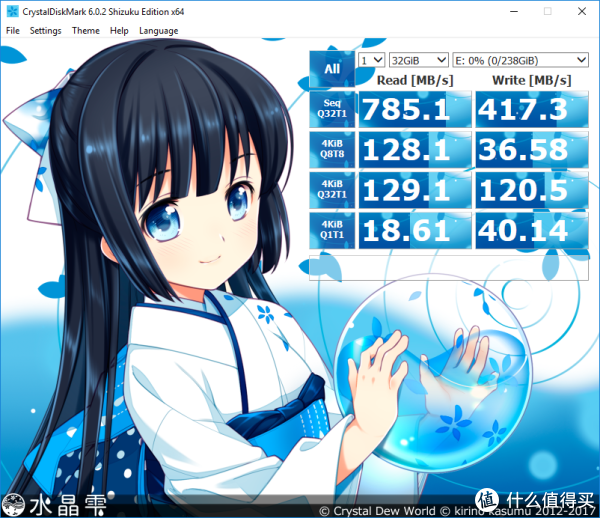Start the 4KiB Q32T1 test
The image size is (600, 518).
point(332,190)
